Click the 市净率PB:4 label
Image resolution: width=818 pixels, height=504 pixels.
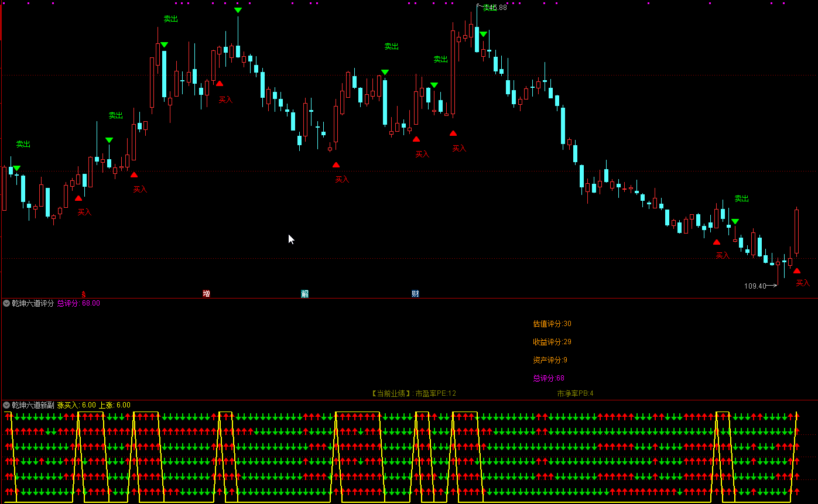575,393
